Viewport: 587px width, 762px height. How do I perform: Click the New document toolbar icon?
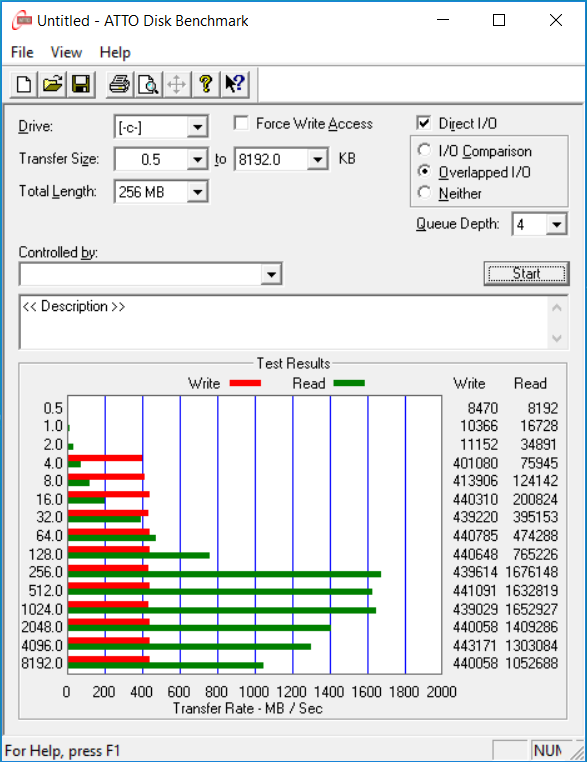pyautogui.click(x=24, y=84)
